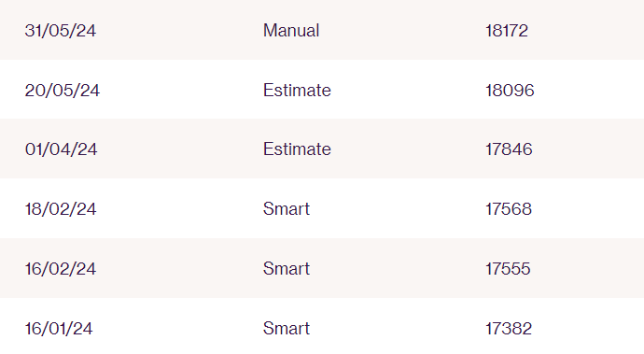Select the Estimate label for 20/05/24
Image resolution: width=644 pixels, height=354 pixels.
point(297,90)
